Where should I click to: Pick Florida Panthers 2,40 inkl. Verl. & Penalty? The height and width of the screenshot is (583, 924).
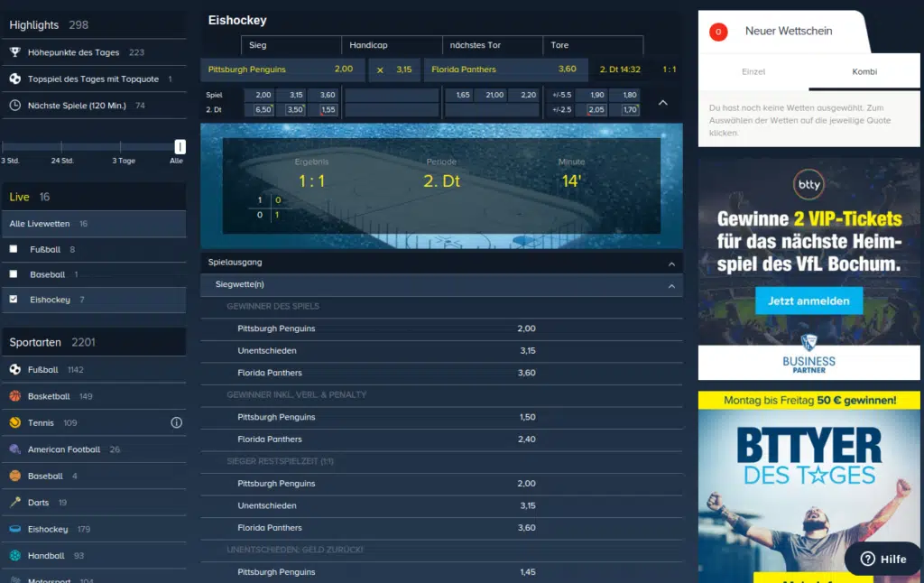tap(441, 440)
